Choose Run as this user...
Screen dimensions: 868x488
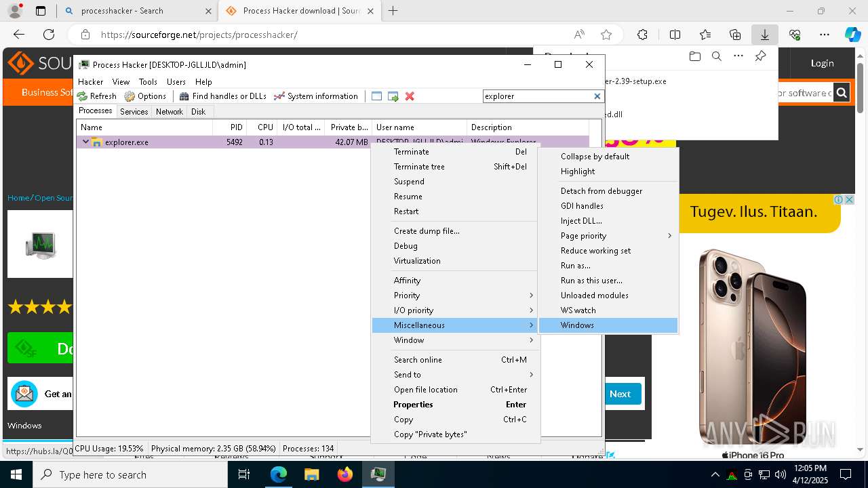pos(608,281)
